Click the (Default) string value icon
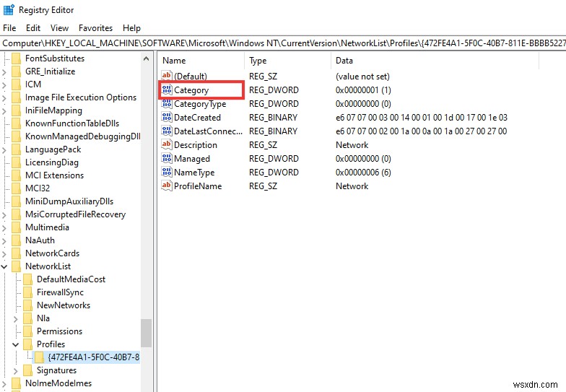Viewport: 566px width, 392px height. [167, 77]
